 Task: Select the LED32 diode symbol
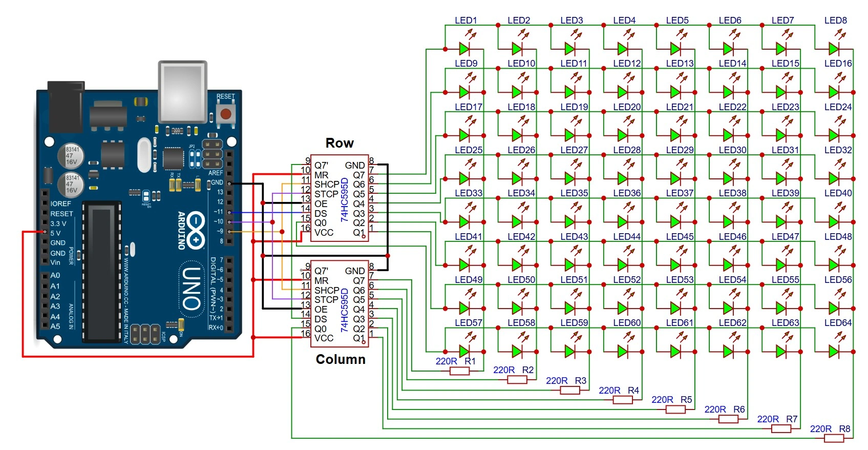[x=834, y=178]
